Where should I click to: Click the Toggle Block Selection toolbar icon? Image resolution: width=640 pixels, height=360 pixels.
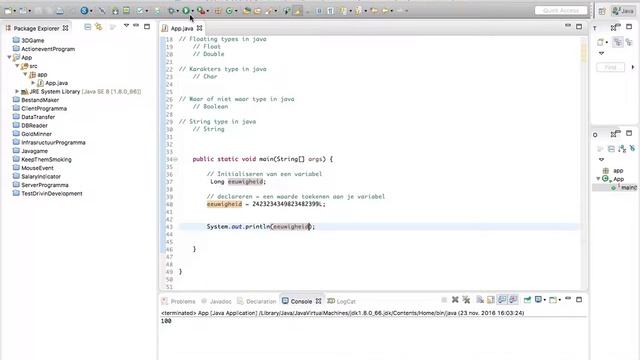319,11
